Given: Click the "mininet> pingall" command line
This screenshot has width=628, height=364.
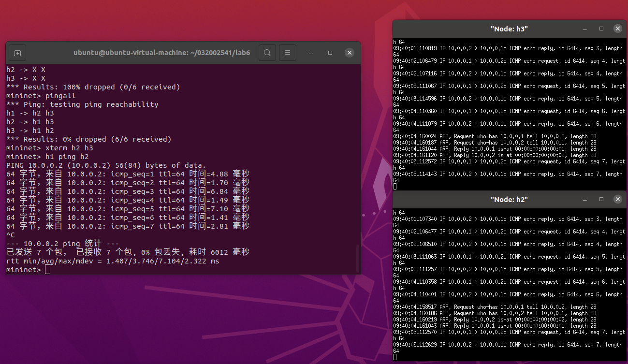Looking at the screenshot, I should point(41,96).
